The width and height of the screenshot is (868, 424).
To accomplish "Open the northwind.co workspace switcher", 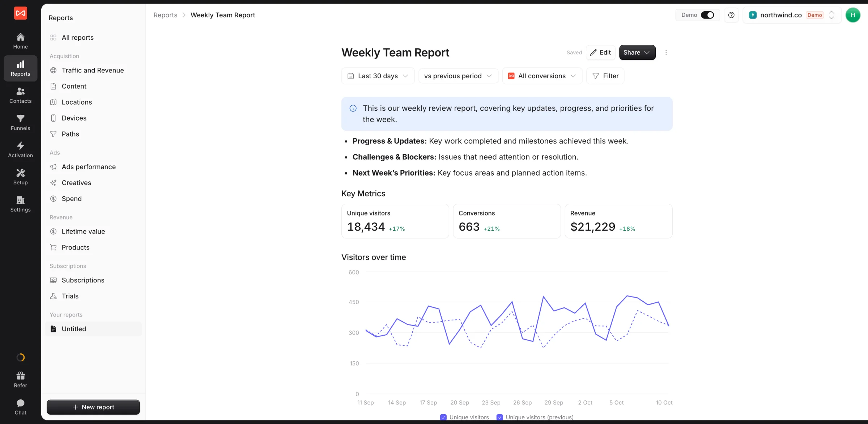I will click(x=792, y=15).
